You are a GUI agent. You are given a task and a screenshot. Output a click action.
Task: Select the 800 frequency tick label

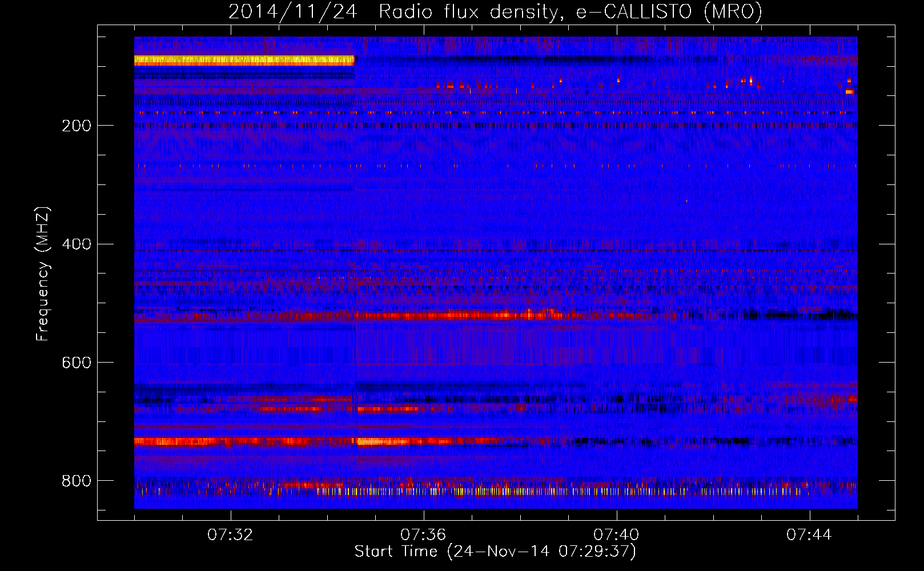click(x=77, y=481)
